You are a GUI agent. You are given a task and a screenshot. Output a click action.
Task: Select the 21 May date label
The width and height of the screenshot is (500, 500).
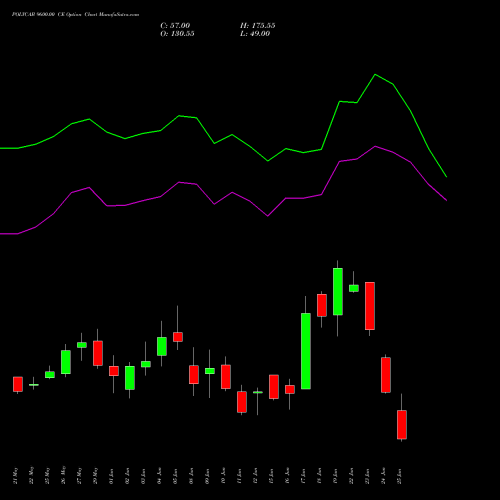pyautogui.click(x=16, y=476)
